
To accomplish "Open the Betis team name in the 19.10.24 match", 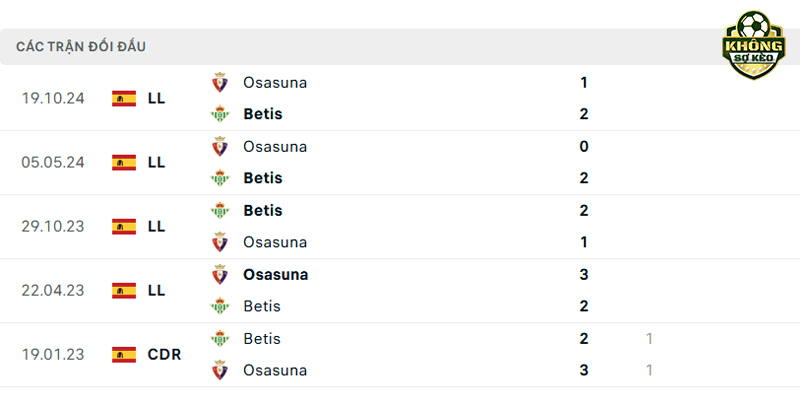I will [x=263, y=114].
